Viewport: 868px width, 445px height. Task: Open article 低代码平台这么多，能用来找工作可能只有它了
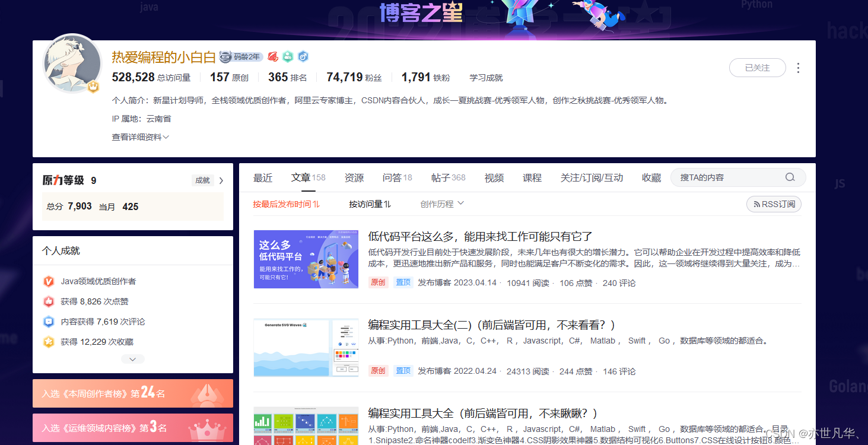pos(480,237)
